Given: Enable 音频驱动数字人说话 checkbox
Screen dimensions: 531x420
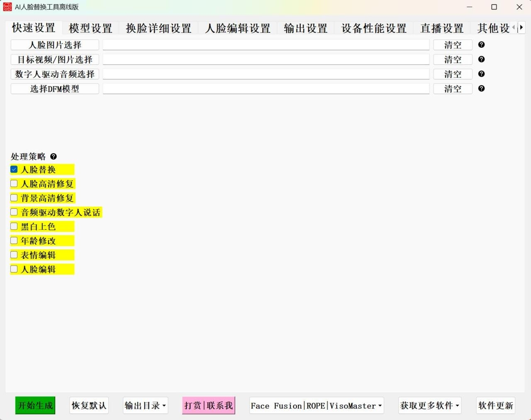Looking at the screenshot, I should pos(14,212).
